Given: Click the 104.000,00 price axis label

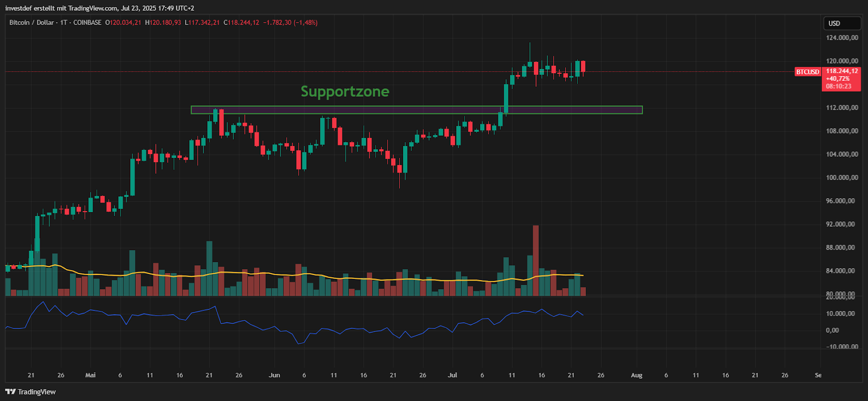Looking at the screenshot, I should [x=842, y=155].
